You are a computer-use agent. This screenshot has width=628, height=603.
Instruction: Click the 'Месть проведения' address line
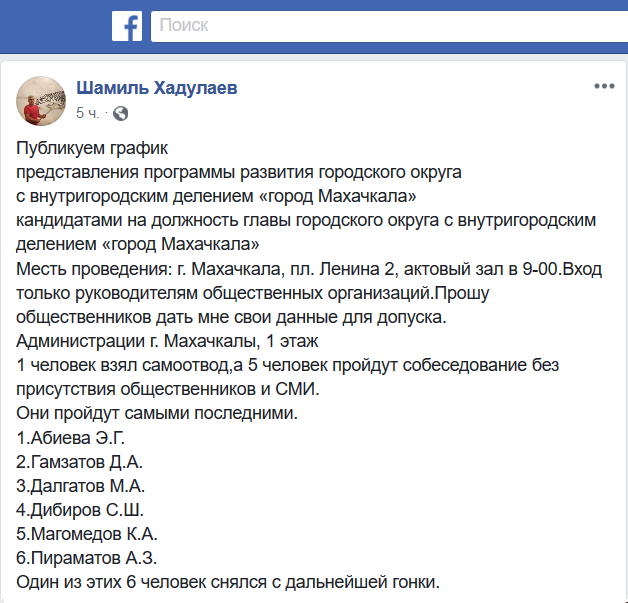pyautogui.click(x=290, y=269)
